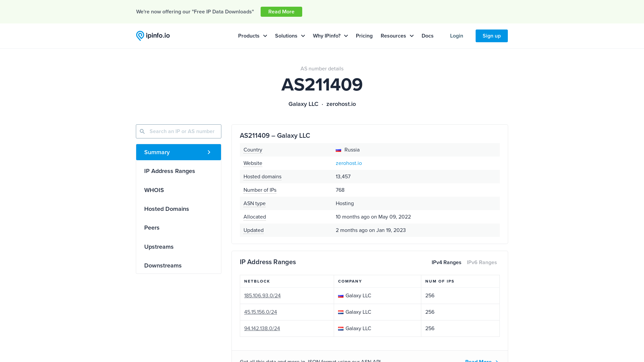Viewport: 644px width, 362px height.
Task: Open netblock 45.15.156.0/24
Action: tap(261, 312)
